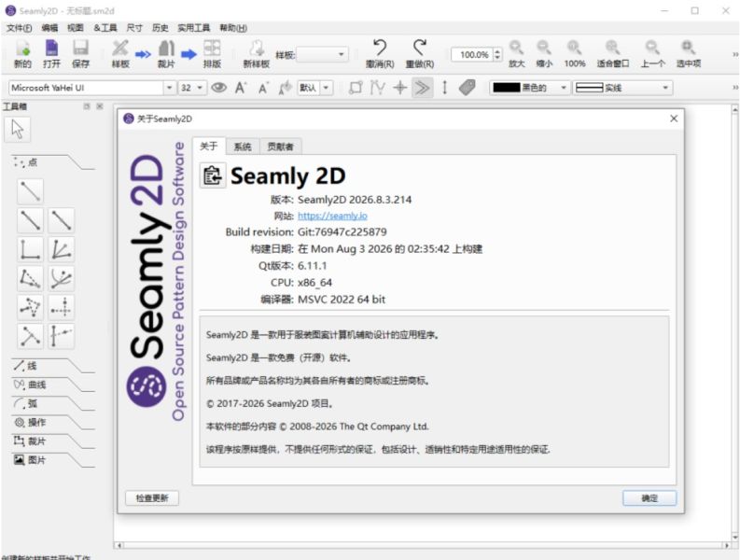Toggle the square control-points display icon
The height and width of the screenshot is (560, 740).
(x=356, y=88)
